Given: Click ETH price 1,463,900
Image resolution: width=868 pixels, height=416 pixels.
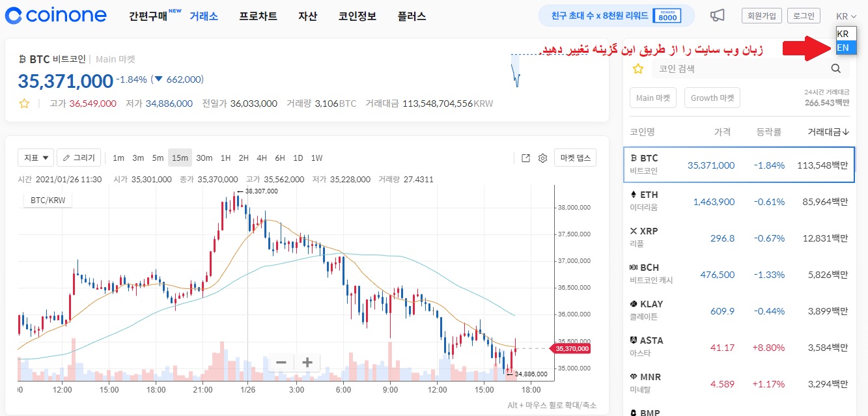Looking at the screenshot, I should pos(714,202).
